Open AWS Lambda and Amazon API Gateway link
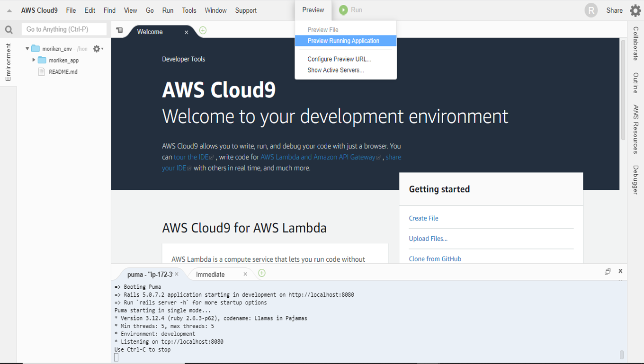 320,157
